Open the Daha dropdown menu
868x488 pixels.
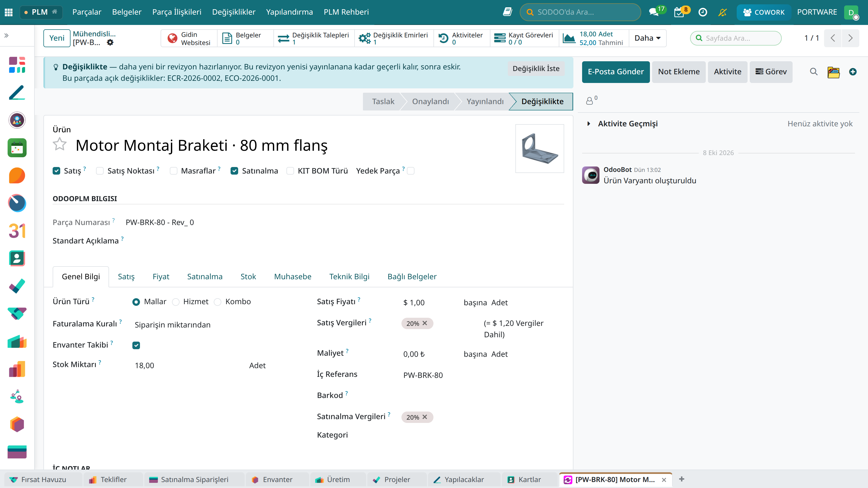tap(647, 38)
